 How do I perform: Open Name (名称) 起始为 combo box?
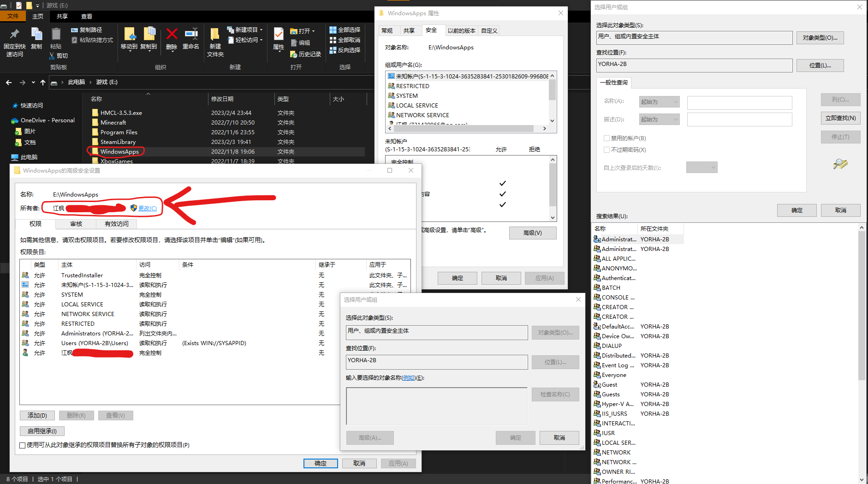tap(659, 102)
